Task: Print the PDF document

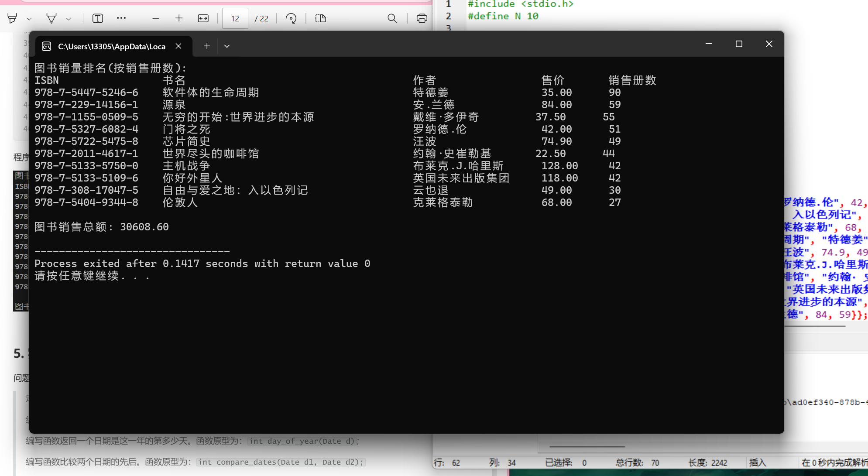Action: coord(422,18)
